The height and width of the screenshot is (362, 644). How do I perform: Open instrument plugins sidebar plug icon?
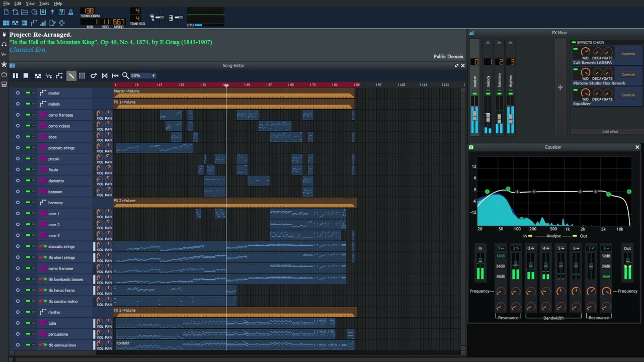4,35
